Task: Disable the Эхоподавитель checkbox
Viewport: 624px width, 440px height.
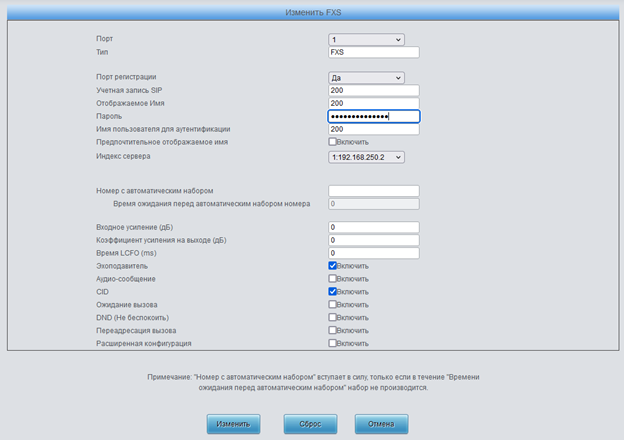Action: click(333, 265)
